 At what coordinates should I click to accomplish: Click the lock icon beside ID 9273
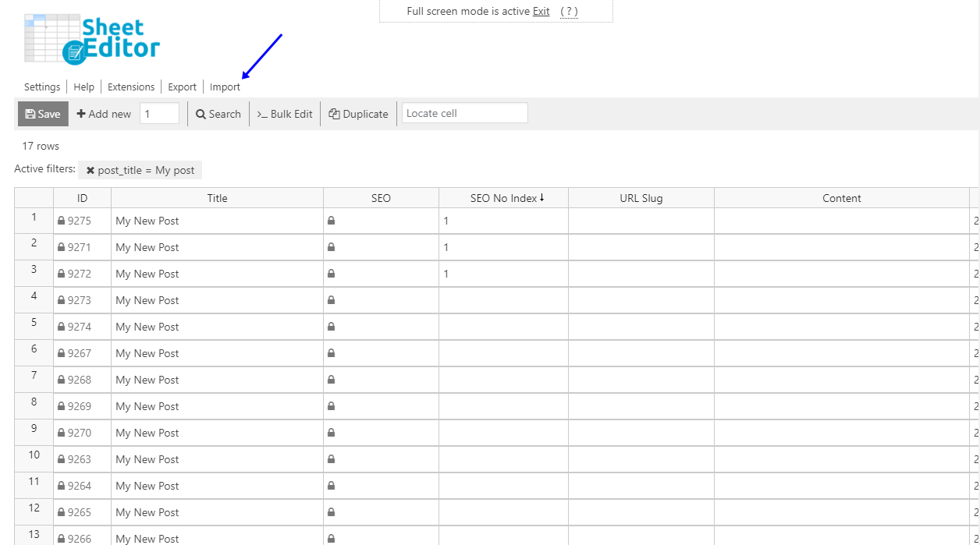(x=61, y=301)
